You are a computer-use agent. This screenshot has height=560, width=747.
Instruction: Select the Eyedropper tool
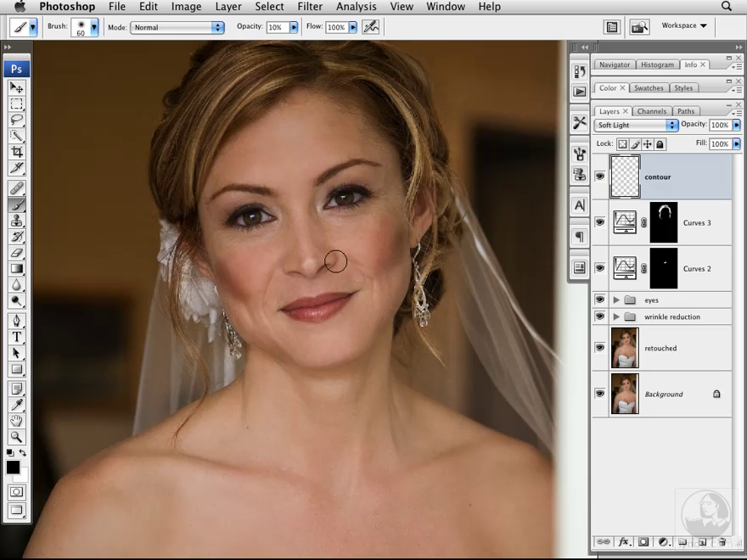(x=17, y=405)
